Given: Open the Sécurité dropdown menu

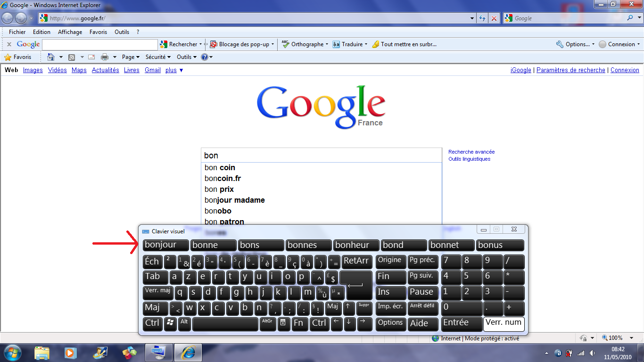Looking at the screenshot, I should [158, 57].
